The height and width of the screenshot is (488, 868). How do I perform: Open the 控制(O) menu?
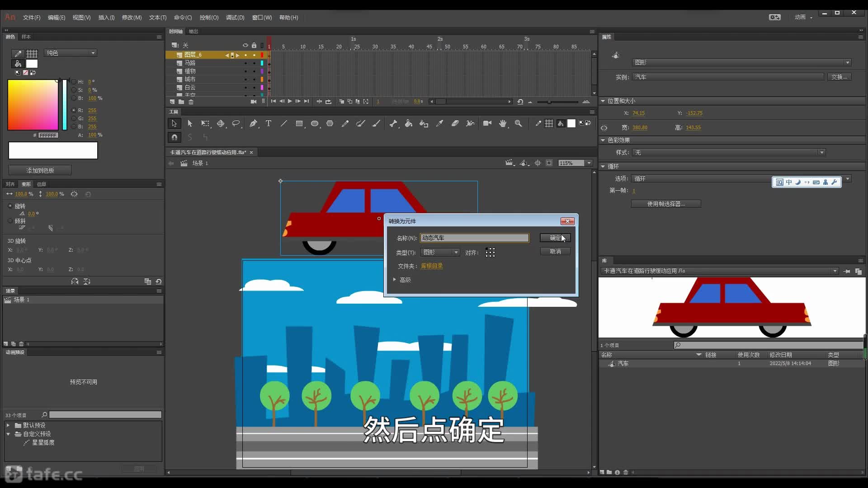(209, 18)
